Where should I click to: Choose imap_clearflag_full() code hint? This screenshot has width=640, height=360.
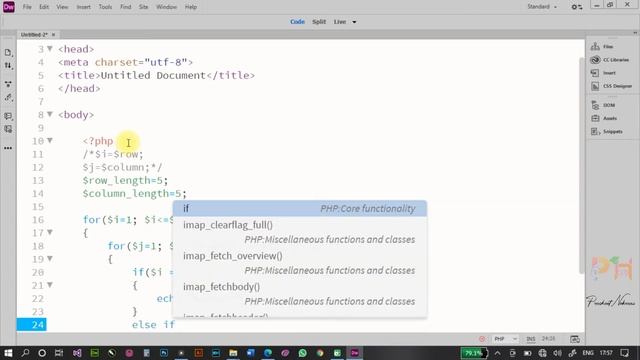tap(300, 232)
